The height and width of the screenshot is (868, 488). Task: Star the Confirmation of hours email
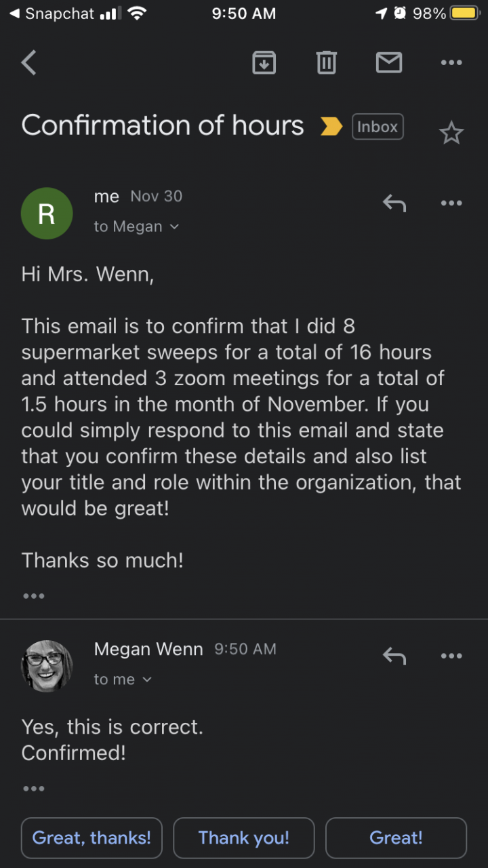pos(451,133)
